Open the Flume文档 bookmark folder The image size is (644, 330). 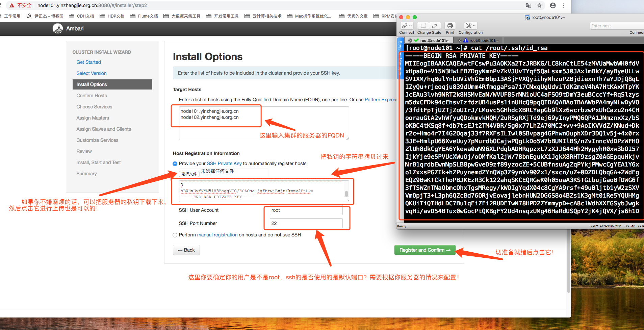pos(144,16)
